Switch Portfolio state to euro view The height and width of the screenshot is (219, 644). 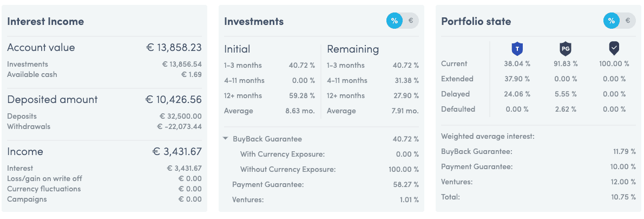pos(628,21)
